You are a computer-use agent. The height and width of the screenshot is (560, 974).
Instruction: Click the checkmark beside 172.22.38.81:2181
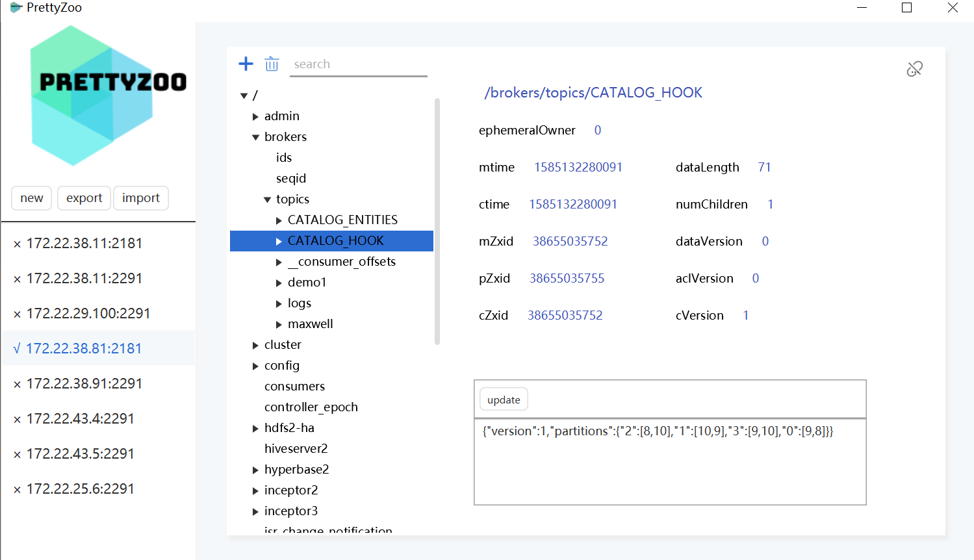[17, 349]
